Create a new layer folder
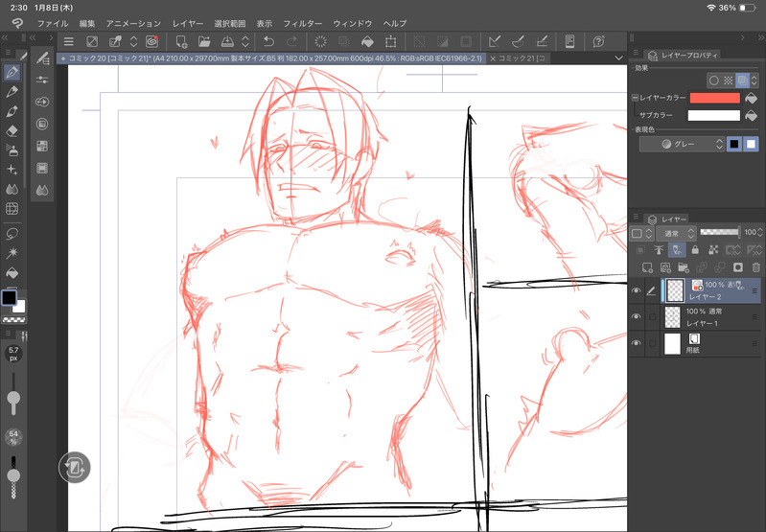The image size is (766, 532). 684,267
